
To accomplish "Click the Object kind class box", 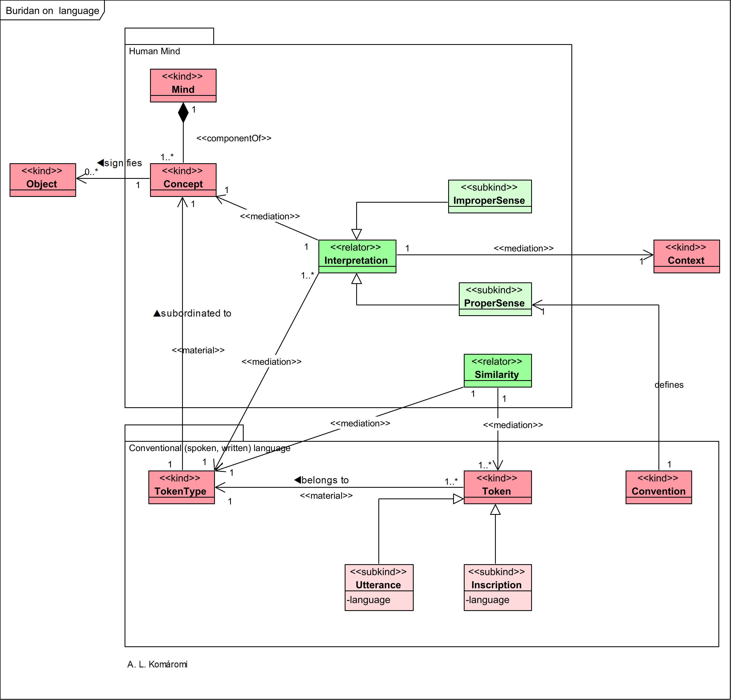I will coord(42,180).
